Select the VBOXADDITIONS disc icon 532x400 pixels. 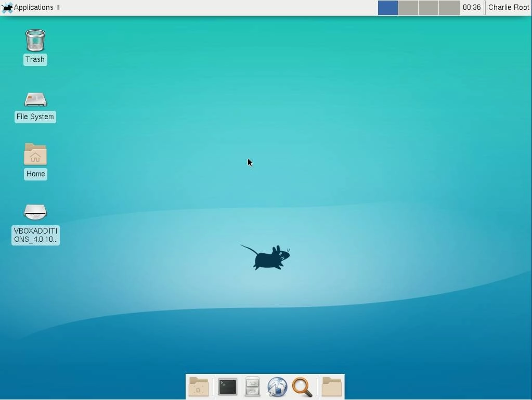coord(35,212)
